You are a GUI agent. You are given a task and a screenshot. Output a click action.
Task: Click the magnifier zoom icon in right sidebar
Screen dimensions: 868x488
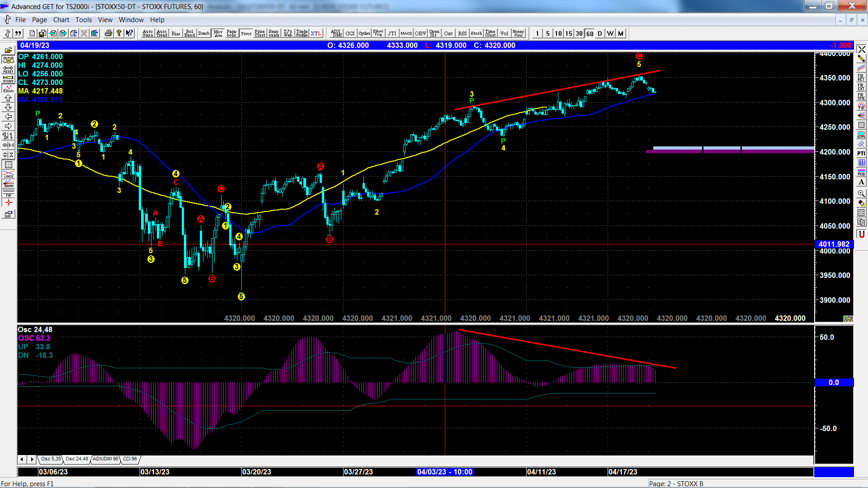pyautogui.click(x=861, y=193)
